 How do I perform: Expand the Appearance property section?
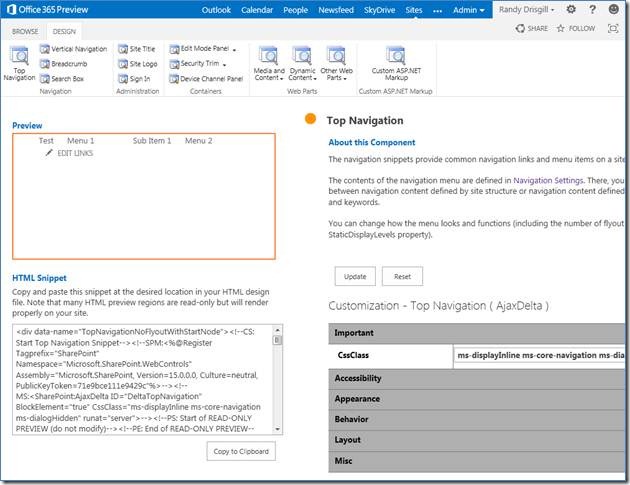477,399
